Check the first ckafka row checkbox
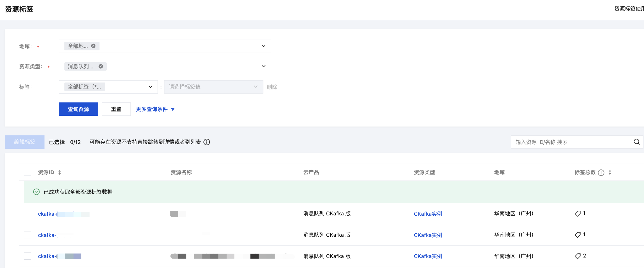 pyautogui.click(x=27, y=213)
